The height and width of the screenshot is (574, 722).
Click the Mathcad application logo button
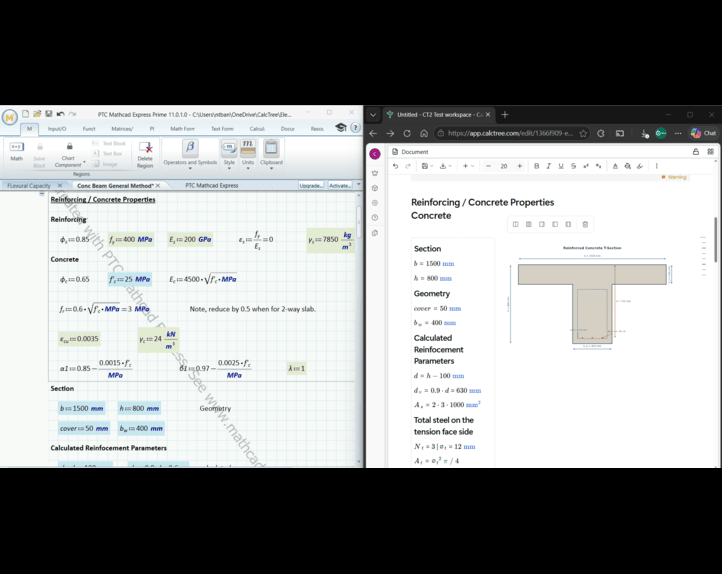point(10,117)
